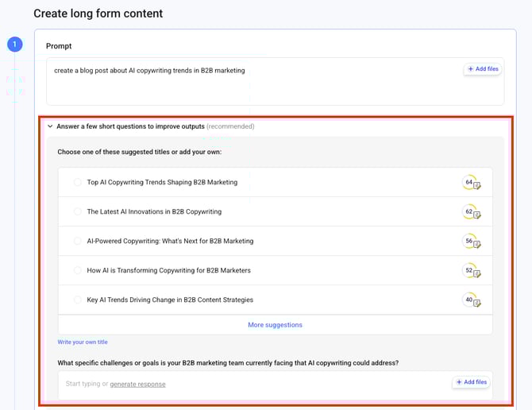The height and width of the screenshot is (410, 532).
Task: Click 'generate response' link in challenges field
Action: [137, 385]
